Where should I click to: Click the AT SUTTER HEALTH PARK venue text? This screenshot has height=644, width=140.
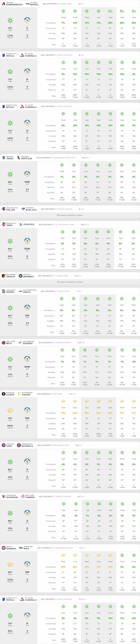(64, 224)
